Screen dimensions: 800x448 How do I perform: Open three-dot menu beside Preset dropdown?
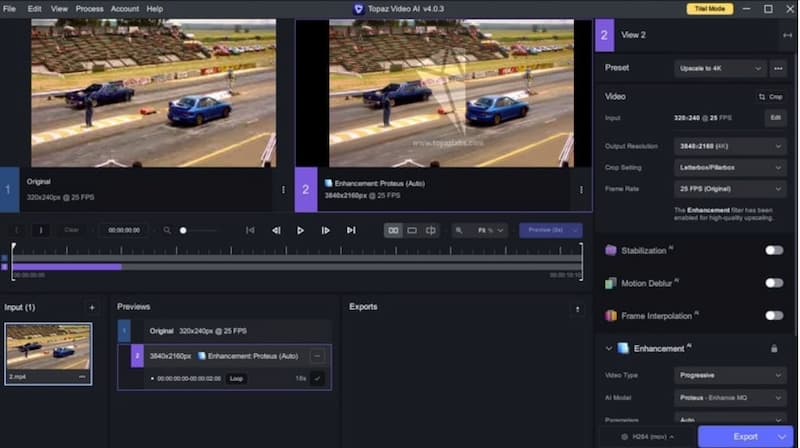point(778,68)
